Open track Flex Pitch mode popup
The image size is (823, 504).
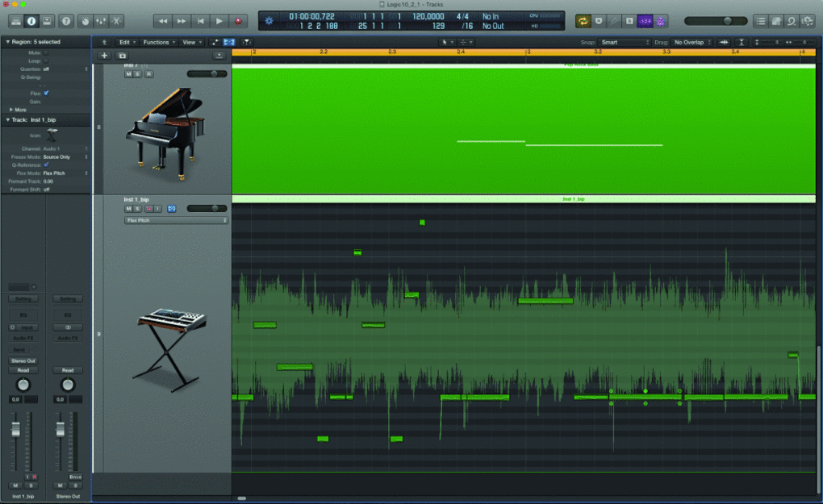[176, 220]
